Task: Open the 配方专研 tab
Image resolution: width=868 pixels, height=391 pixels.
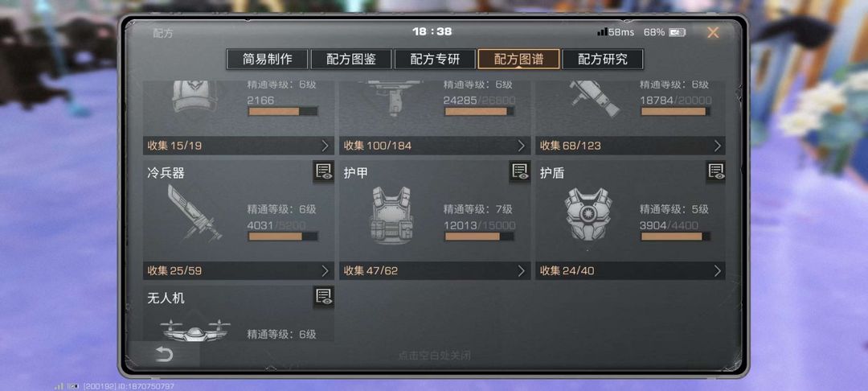Action: pyautogui.click(x=435, y=60)
